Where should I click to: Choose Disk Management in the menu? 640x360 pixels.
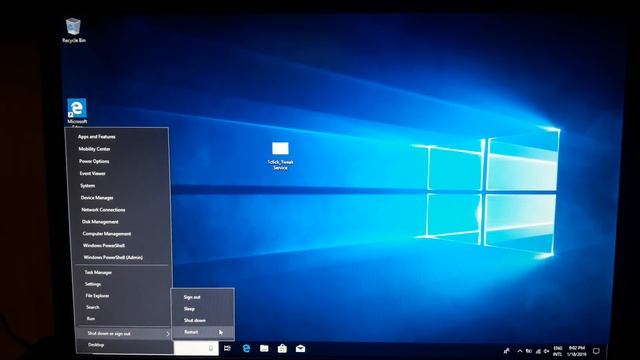tap(100, 222)
